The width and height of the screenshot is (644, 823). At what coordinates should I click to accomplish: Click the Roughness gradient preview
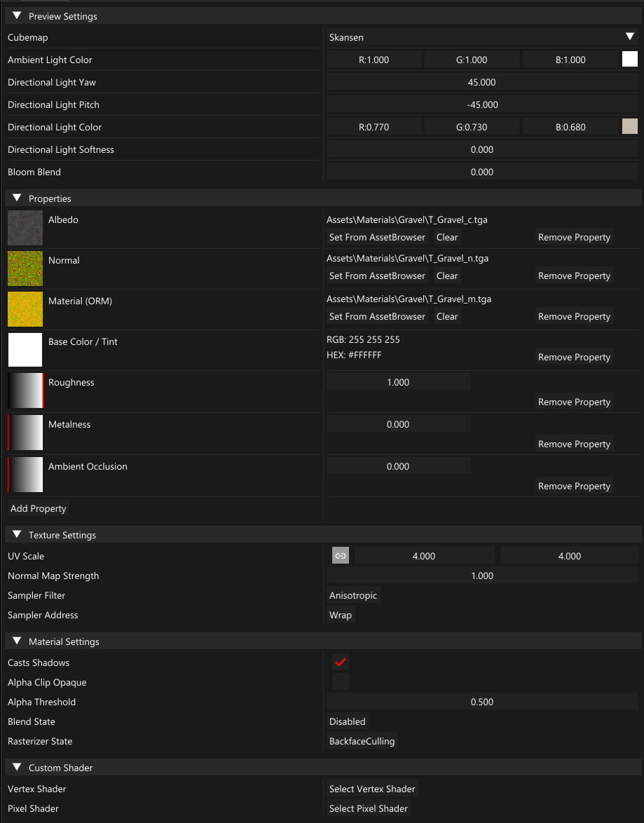pyautogui.click(x=25, y=390)
